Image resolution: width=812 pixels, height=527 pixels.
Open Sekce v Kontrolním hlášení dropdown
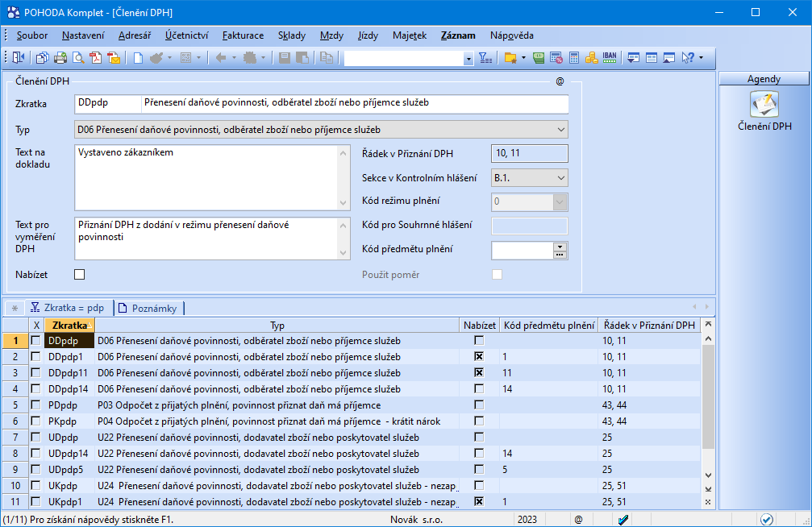click(x=561, y=178)
